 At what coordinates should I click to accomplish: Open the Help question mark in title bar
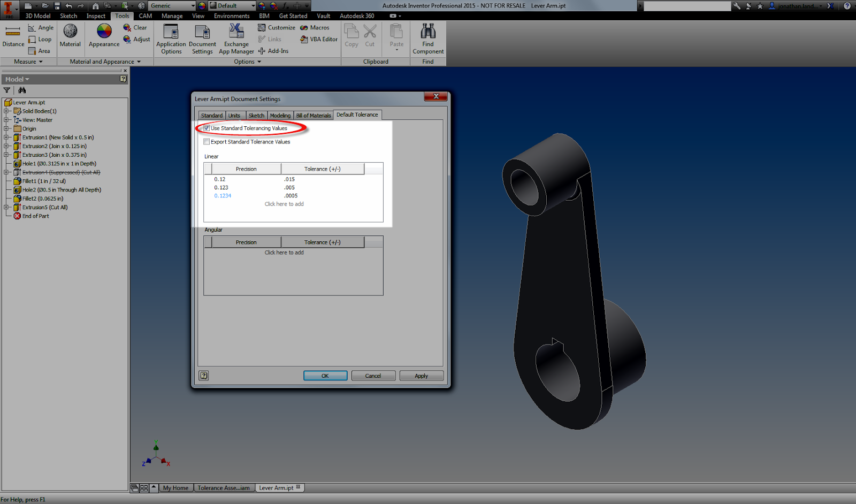[847, 6]
